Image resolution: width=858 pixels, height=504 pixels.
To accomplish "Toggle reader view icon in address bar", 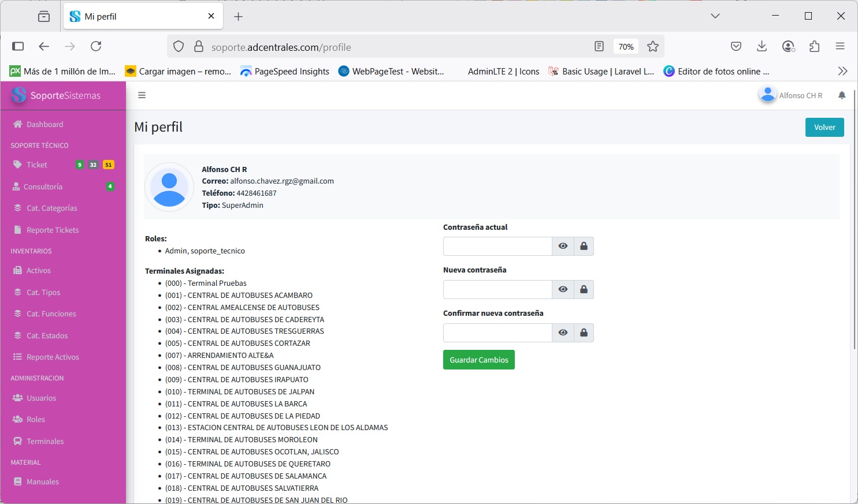I will (x=599, y=47).
